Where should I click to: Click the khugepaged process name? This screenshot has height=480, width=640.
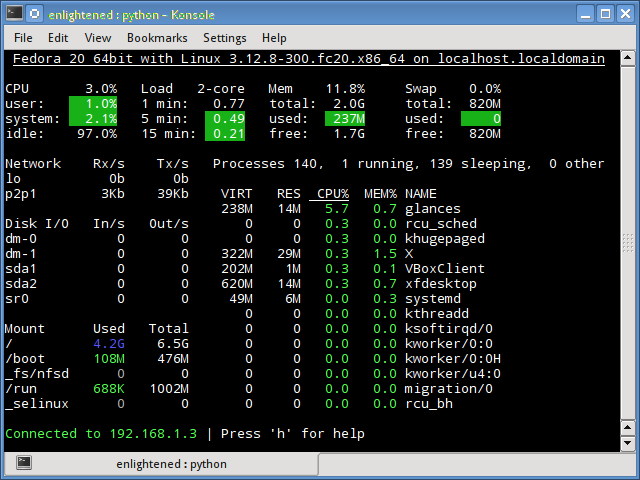(445, 239)
